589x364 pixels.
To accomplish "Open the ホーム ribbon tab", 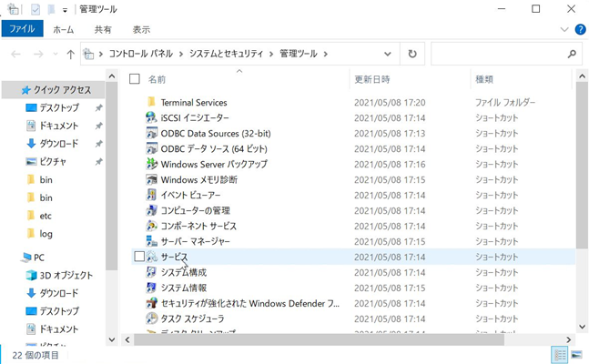I will click(x=64, y=29).
